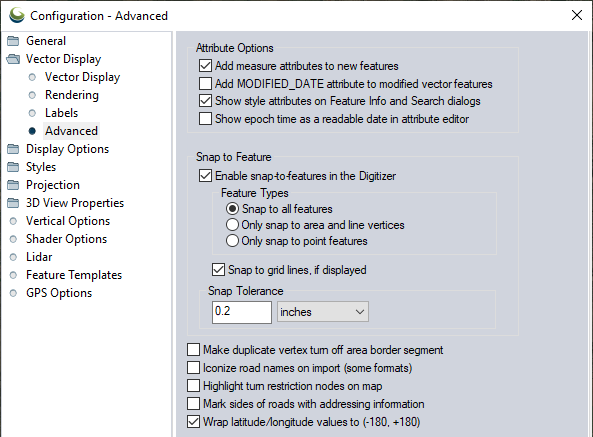The height and width of the screenshot is (437, 593).
Task: Choose Only snap to area and line vertices
Action: point(232,225)
